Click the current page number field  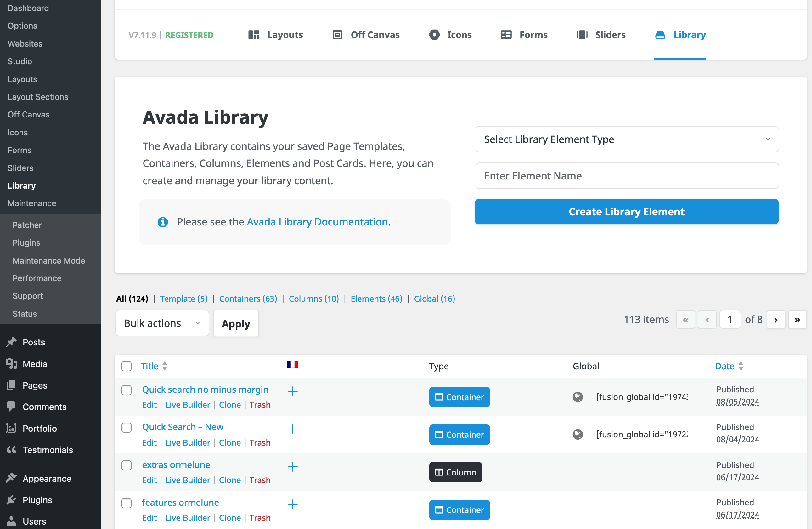coord(730,320)
